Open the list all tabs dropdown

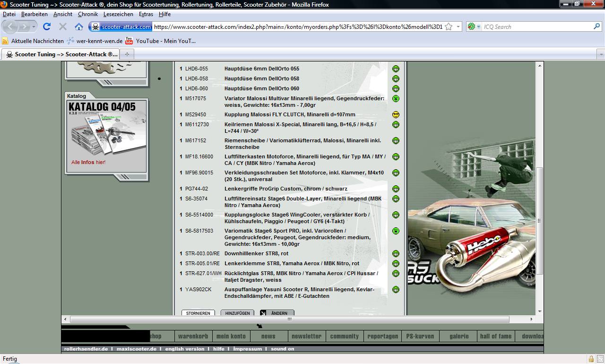(600, 54)
